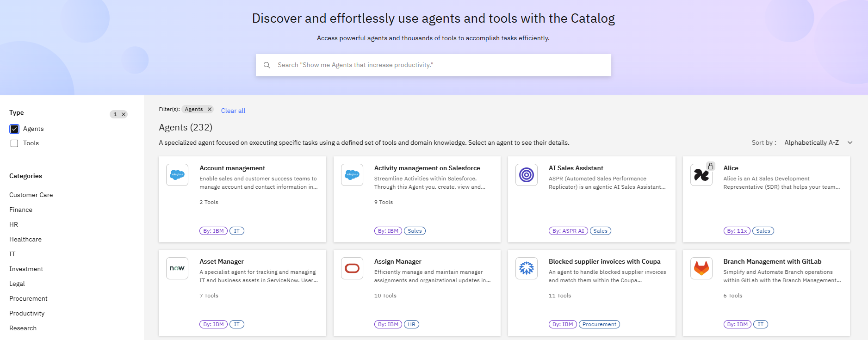Image resolution: width=868 pixels, height=340 pixels.
Task: Select the Procurement category in sidebar
Action: pos(28,298)
